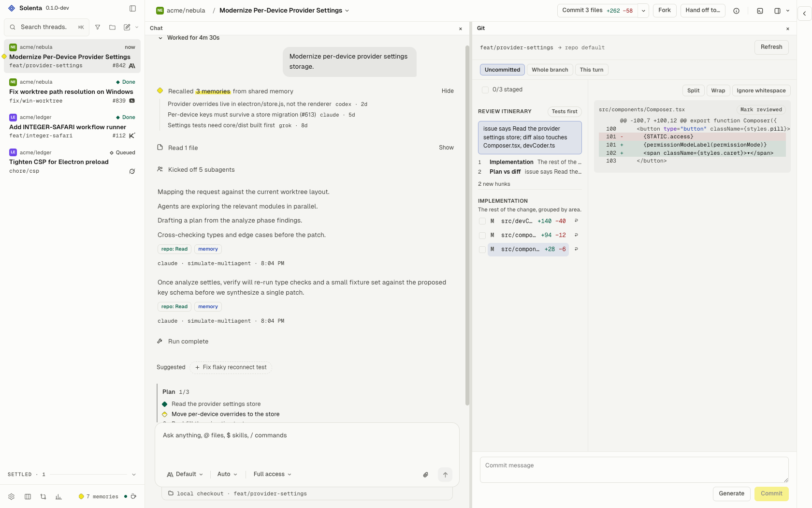
Task: Stage the src/devC… file checkbox
Action: coord(482,221)
